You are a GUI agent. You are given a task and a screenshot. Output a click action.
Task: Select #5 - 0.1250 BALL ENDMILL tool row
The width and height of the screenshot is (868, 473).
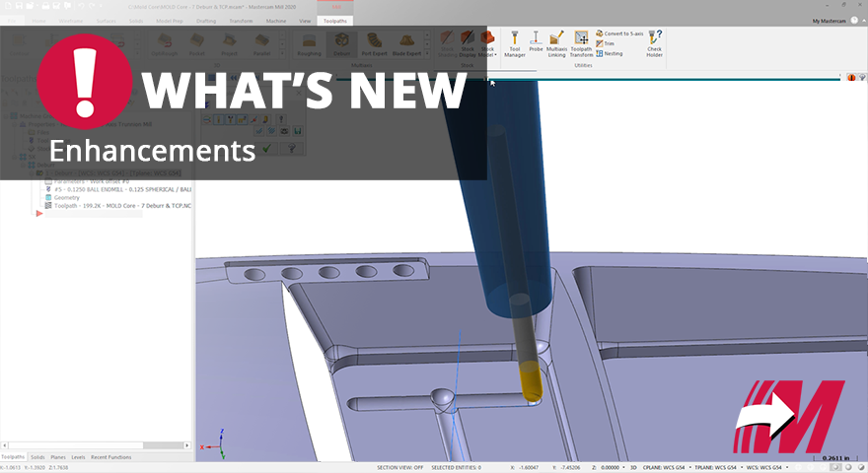(118, 189)
